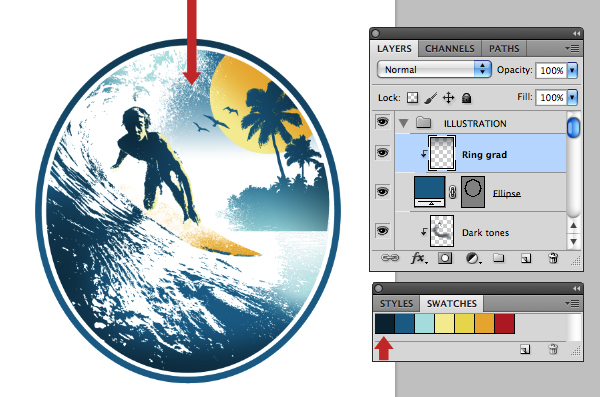Viewport: 600px width, 397px height.
Task: Select the Ring grad layer name
Action: (x=484, y=155)
